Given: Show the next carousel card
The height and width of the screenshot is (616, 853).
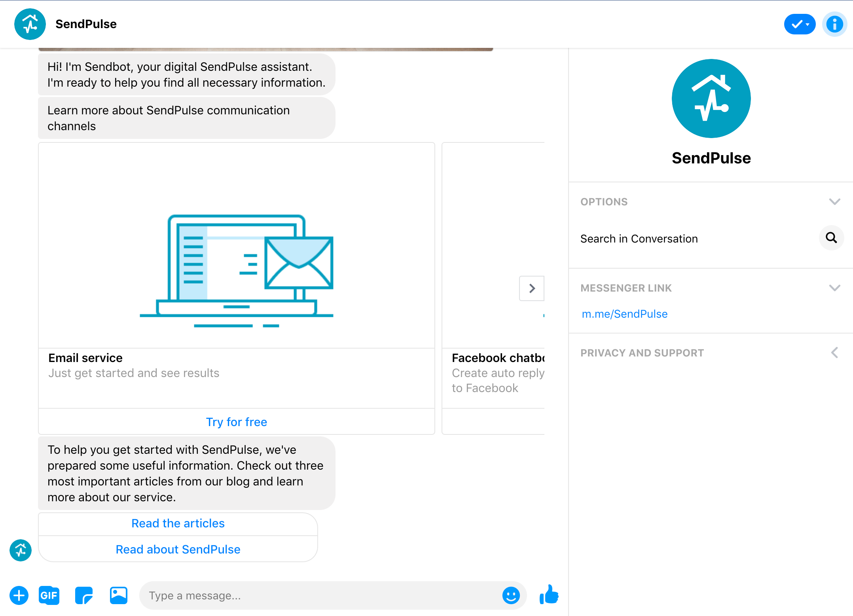Looking at the screenshot, I should click(531, 288).
